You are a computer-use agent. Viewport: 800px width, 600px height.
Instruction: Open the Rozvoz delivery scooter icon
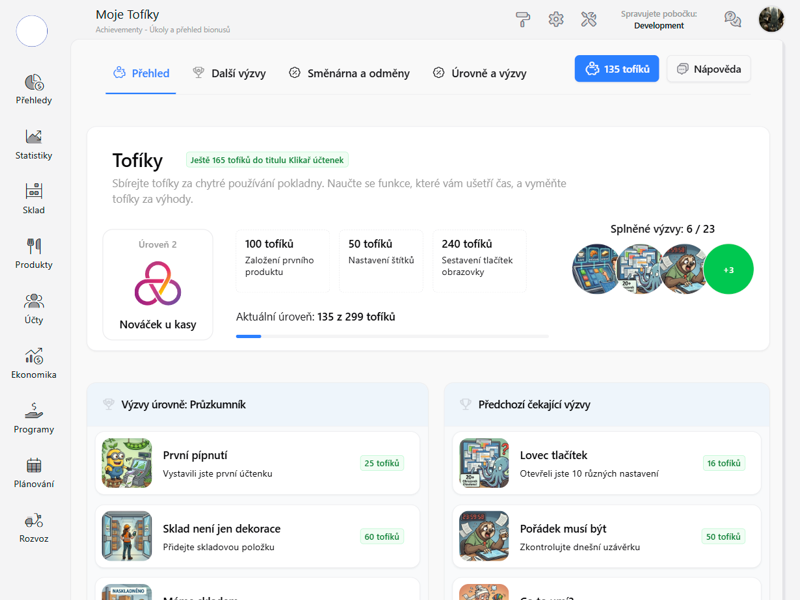coord(34,520)
